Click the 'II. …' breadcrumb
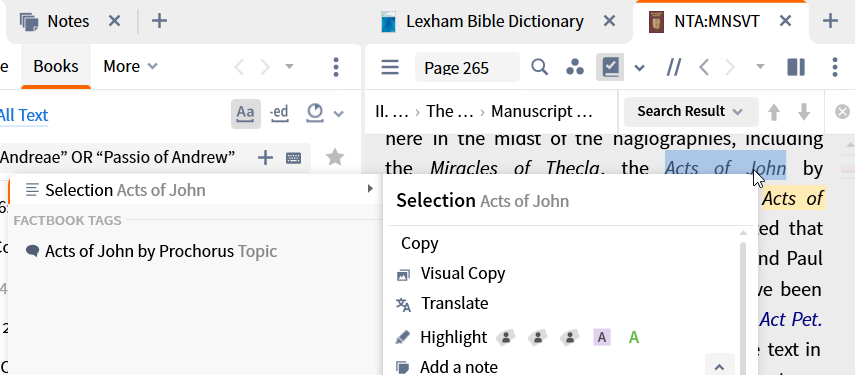 tap(392, 111)
